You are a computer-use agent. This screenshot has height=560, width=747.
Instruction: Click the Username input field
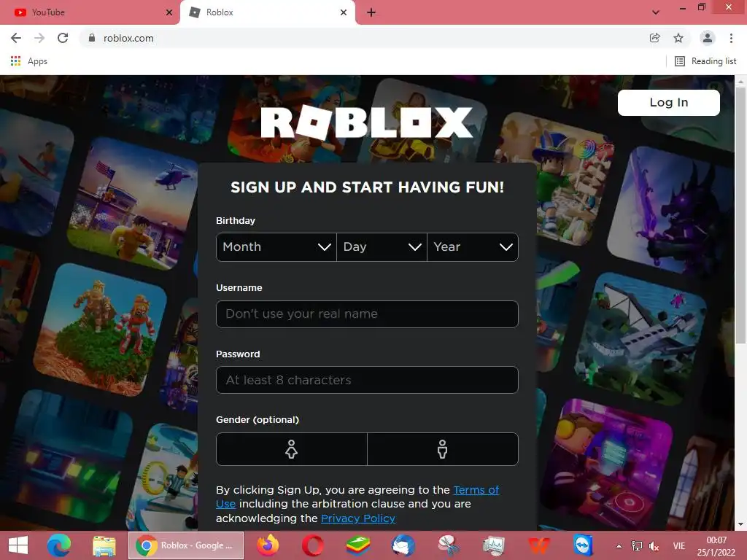(x=367, y=314)
